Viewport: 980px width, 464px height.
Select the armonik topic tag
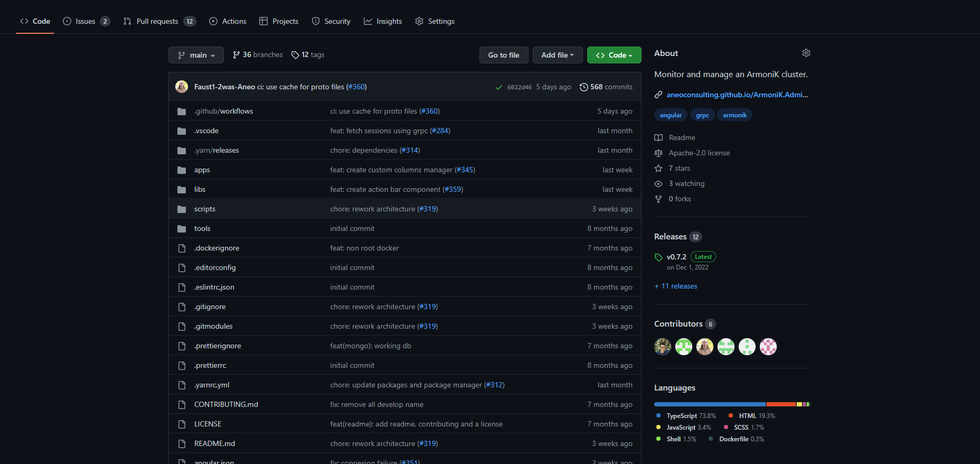734,115
